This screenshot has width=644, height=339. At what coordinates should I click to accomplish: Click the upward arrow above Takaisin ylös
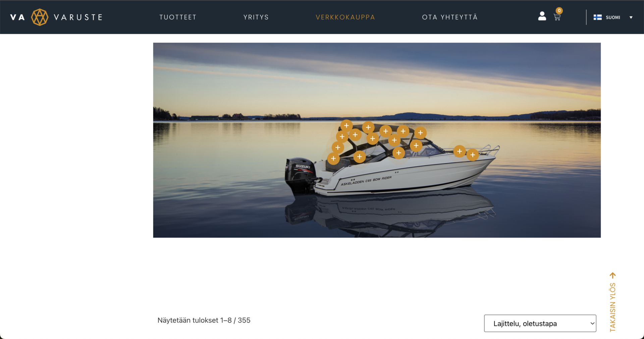point(613,275)
